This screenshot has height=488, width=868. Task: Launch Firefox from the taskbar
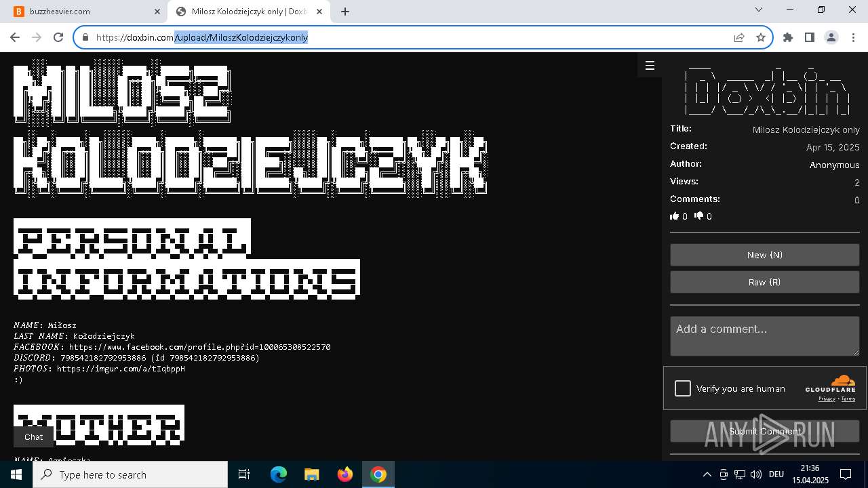tap(344, 474)
